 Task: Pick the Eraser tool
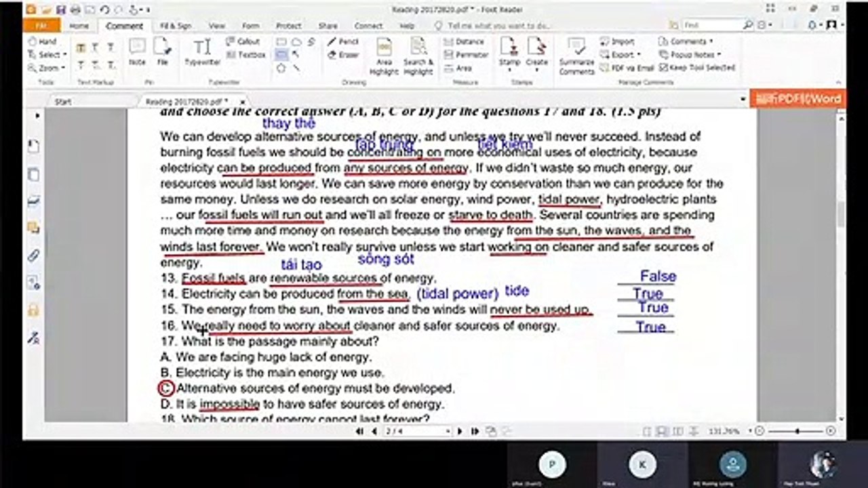click(342, 55)
